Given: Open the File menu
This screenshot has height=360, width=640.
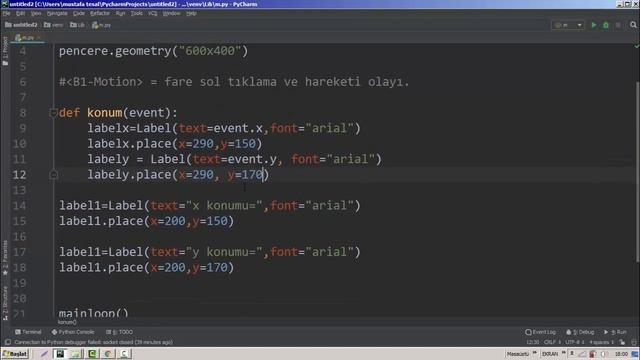Looking at the screenshot, I should (6, 13).
